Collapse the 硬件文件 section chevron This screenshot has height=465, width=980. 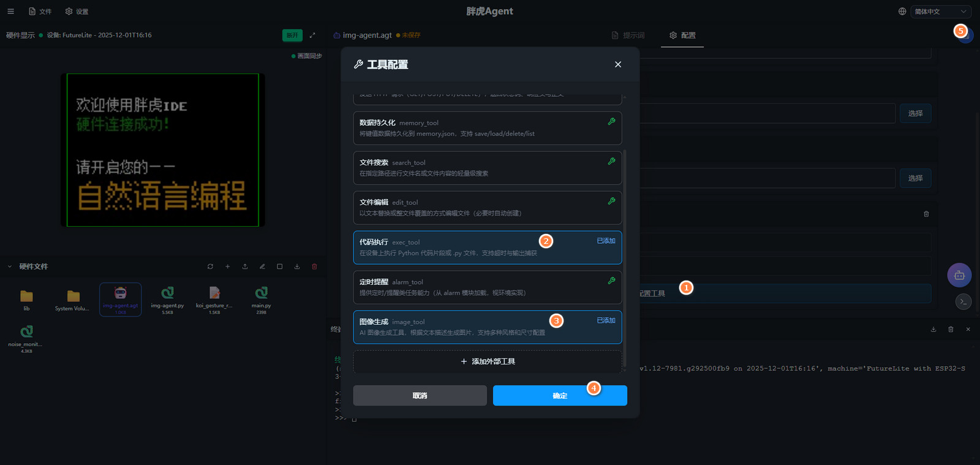point(10,267)
